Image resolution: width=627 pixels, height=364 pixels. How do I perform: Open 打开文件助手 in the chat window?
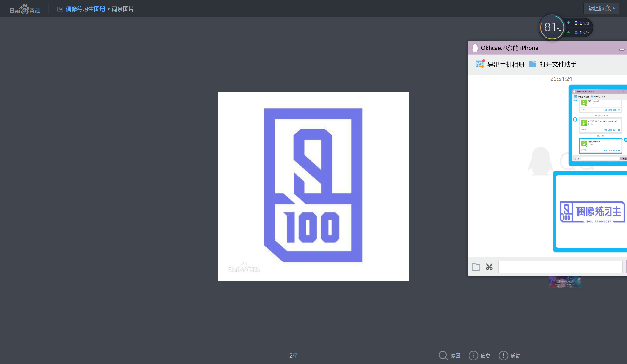pyautogui.click(x=558, y=64)
